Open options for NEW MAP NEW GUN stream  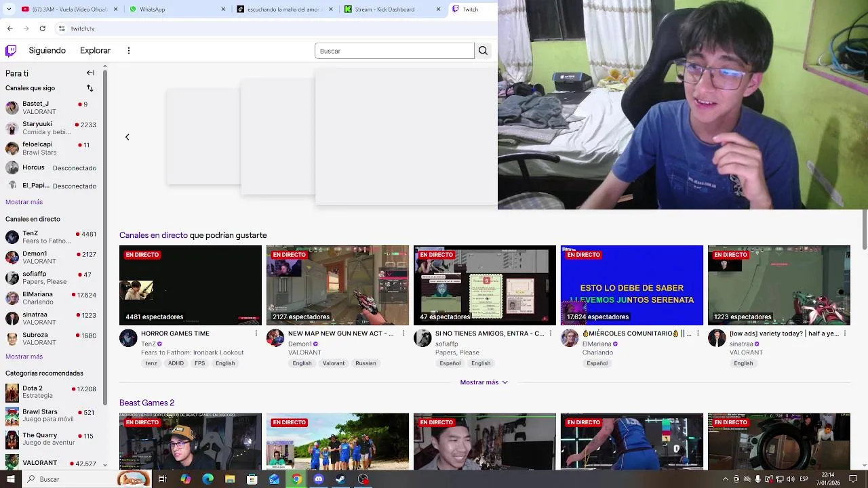coord(403,333)
